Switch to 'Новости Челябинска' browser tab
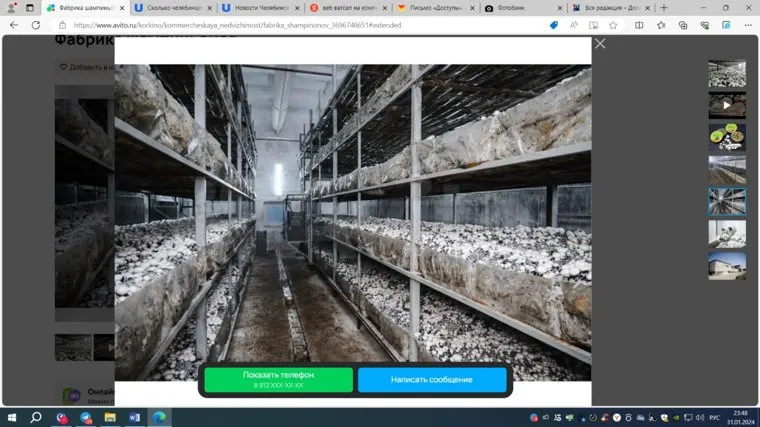The width and height of the screenshot is (760, 427). 257,8
